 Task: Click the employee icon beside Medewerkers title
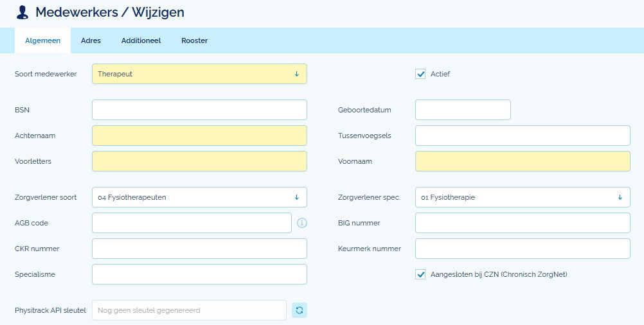click(x=22, y=12)
